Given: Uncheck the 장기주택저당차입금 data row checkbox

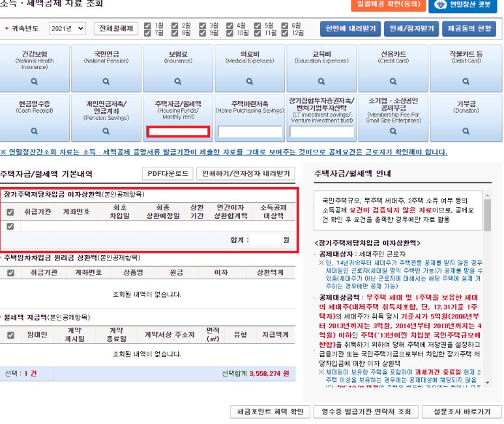Looking at the screenshot, I should pos(10,226).
